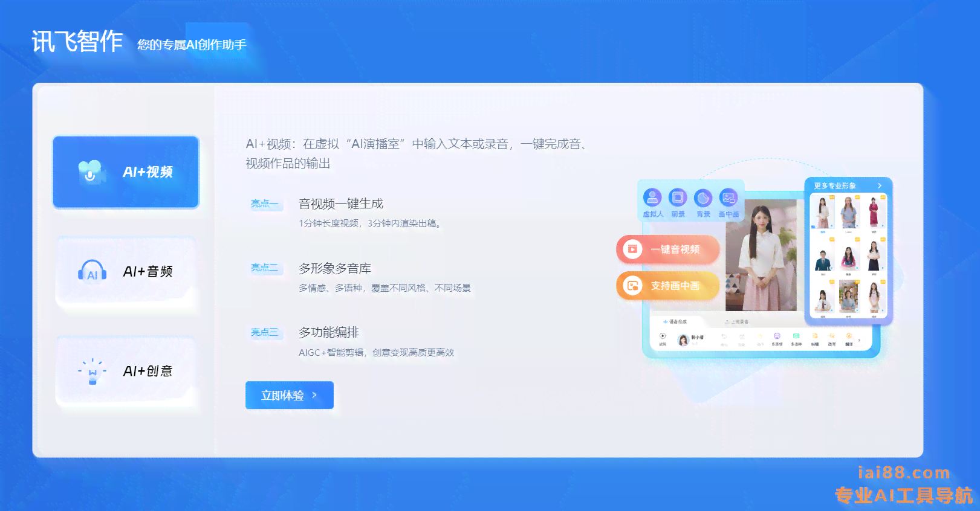The width and height of the screenshot is (980, 511).
Task: Click the 多语种 icon in the toolbar
Action: (x=796, y=336)
